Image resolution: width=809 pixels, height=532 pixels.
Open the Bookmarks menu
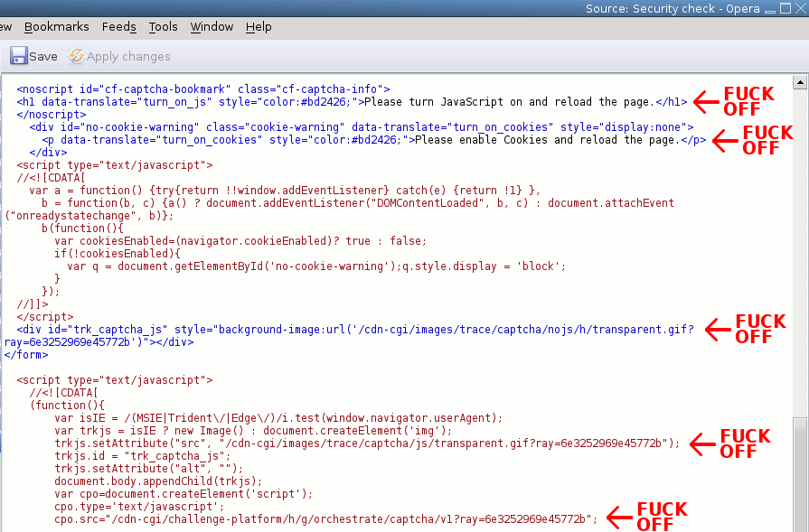56,27
